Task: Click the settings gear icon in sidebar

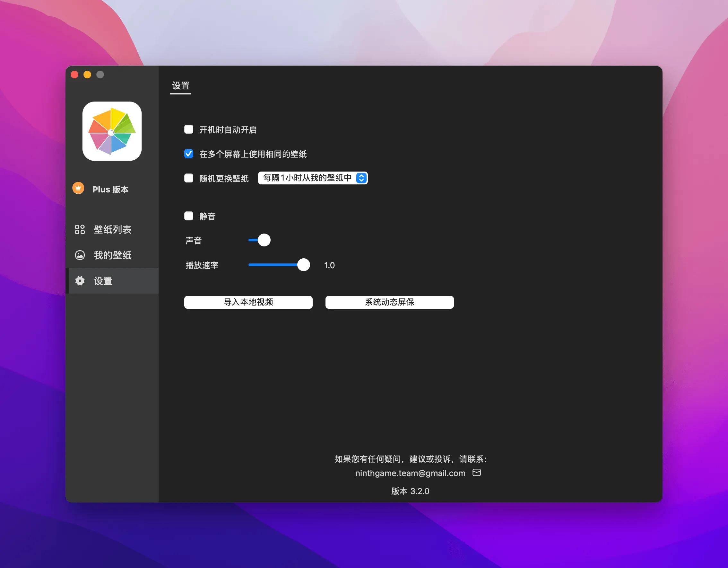Action: click(80, 281)
